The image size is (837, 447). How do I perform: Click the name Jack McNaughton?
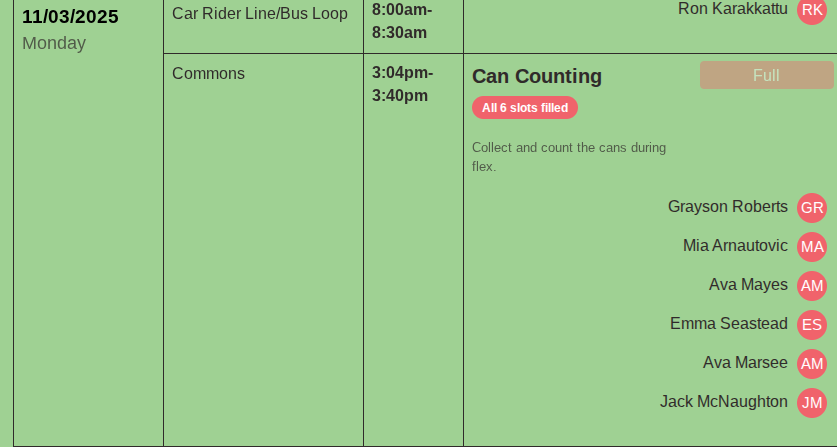[724, 402]
